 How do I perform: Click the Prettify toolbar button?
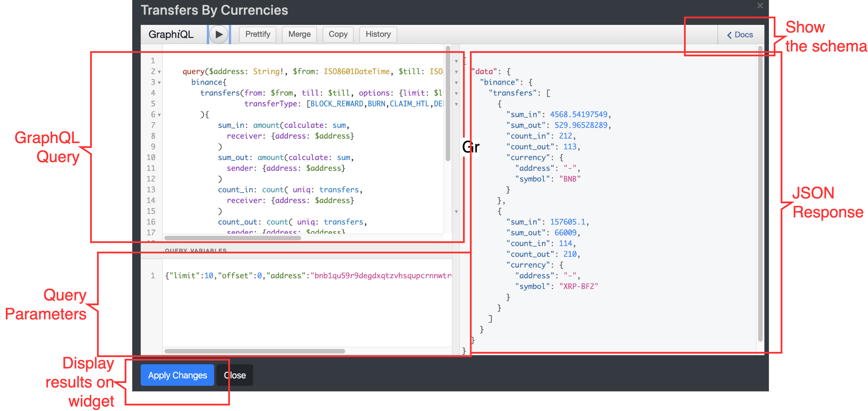point(257,34)
